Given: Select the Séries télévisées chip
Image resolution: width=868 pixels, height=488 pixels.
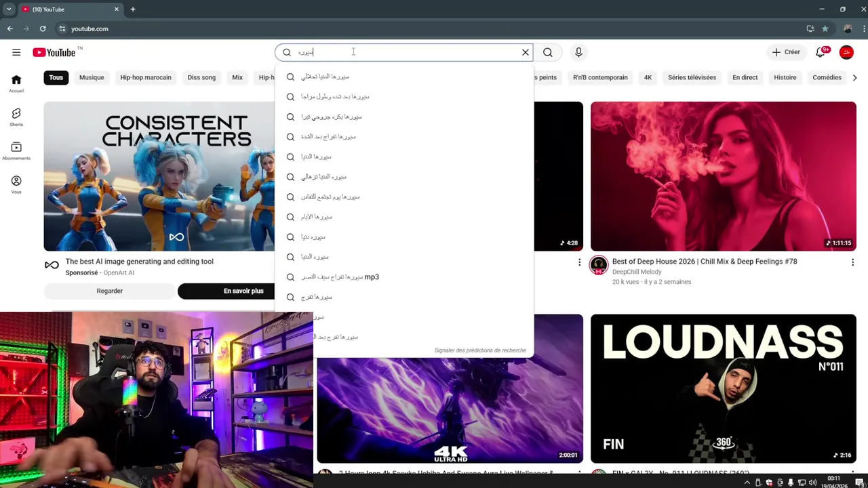Looking at the screenshot, I should point(692,77).
